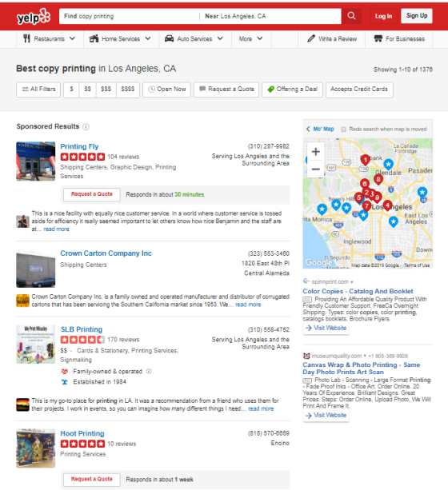Click the Home Services house icon
Screen dimensions: 448x490
94,38
